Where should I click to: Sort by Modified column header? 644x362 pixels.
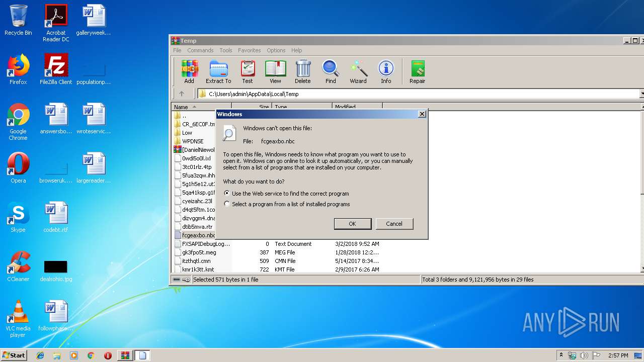click(x=357, y=107)
